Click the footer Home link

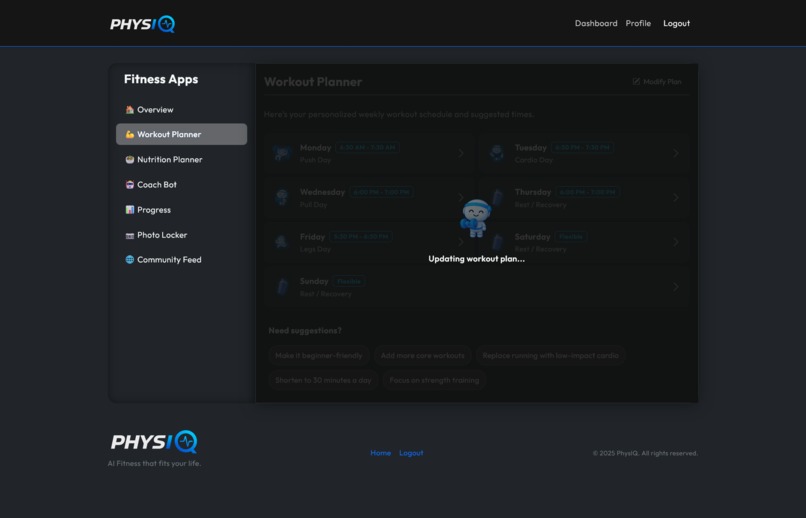380,453
